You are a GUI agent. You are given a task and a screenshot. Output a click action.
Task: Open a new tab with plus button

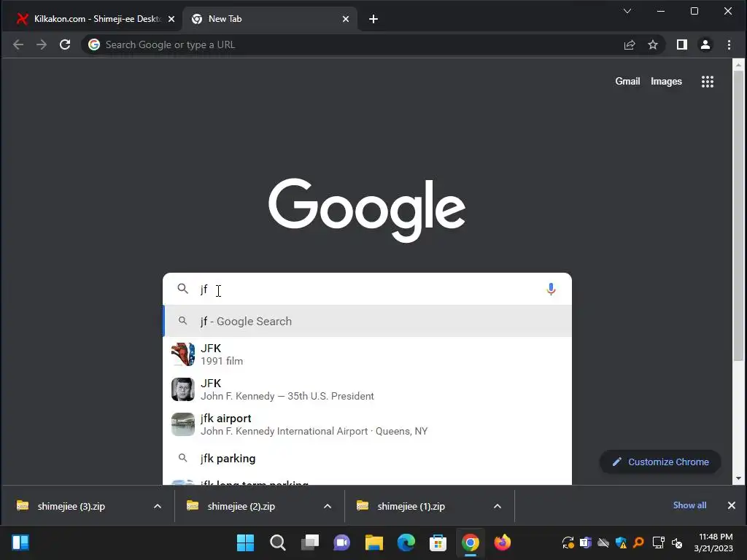tap(373, 19)
